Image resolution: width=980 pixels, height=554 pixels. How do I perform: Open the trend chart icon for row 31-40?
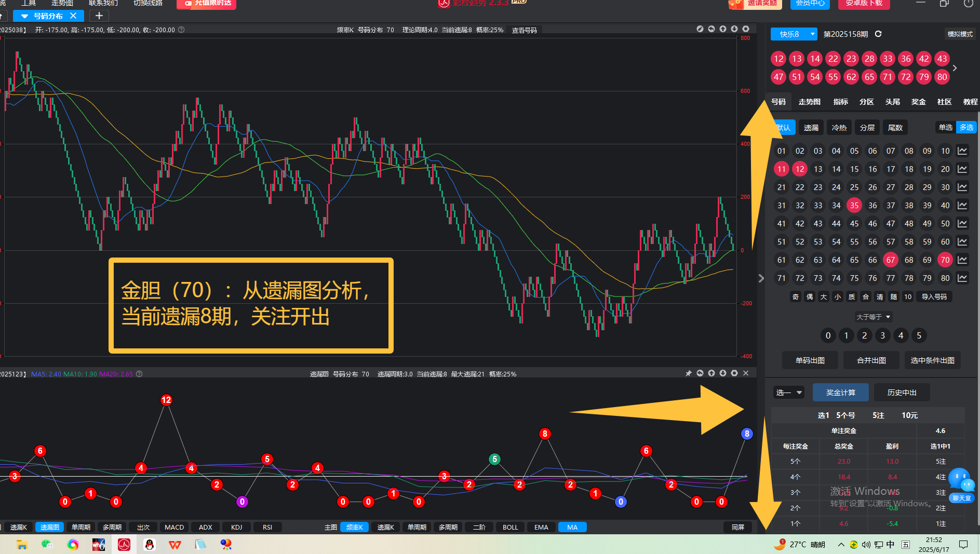(962, 205)
